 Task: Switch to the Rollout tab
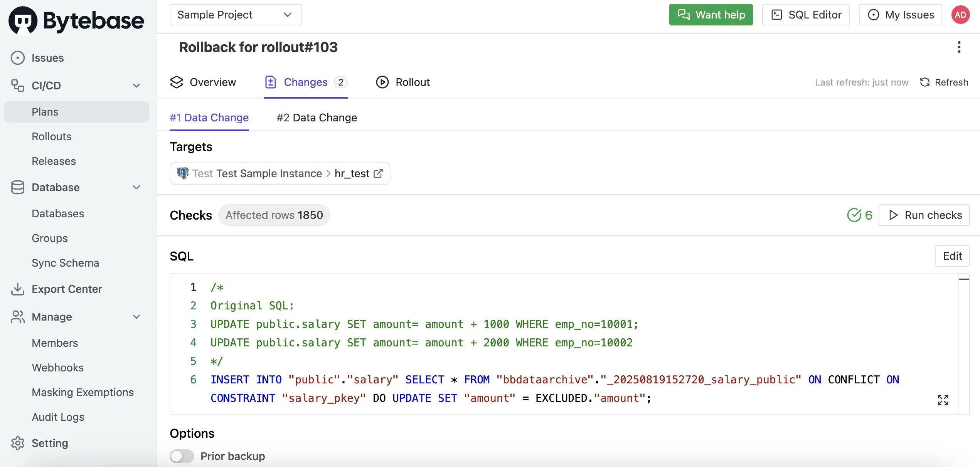click(x=403, y=82)
